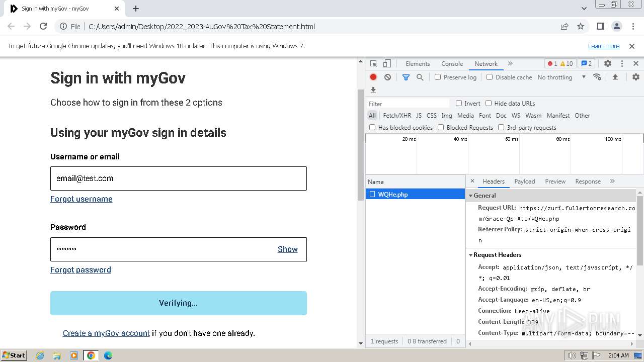Open Windows Media Player taskbar icon
The image size is (644, 362).
(74, 355)
